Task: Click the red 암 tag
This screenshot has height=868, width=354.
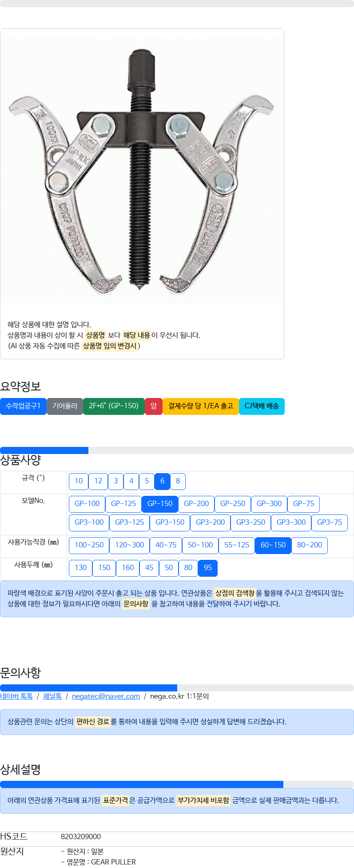Action: coord(154,406)
